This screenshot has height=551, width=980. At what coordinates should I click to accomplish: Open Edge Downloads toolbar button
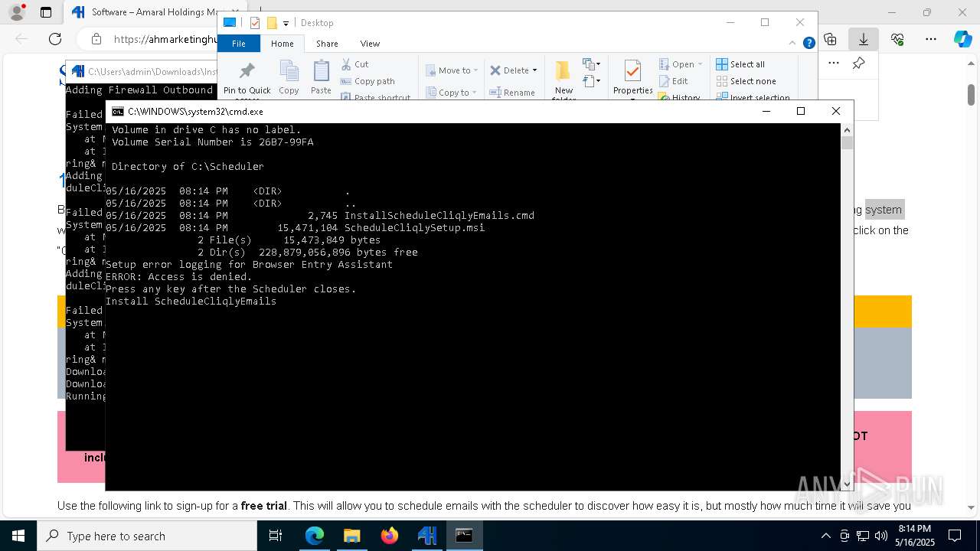coord(863,39)
